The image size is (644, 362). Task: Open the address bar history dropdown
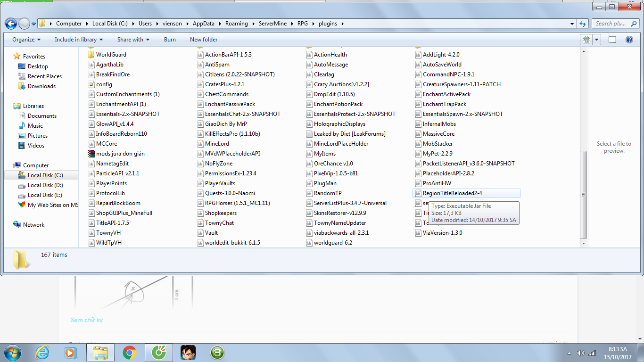572,24
